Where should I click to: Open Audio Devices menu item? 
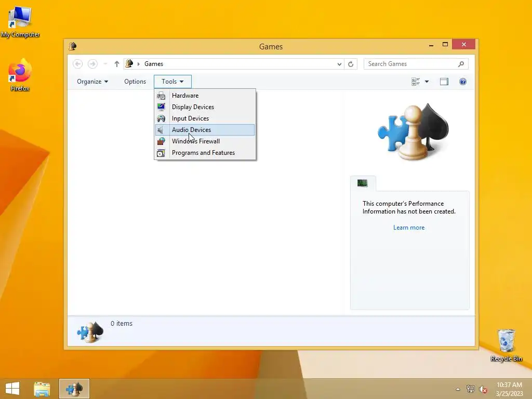[205, 129]
